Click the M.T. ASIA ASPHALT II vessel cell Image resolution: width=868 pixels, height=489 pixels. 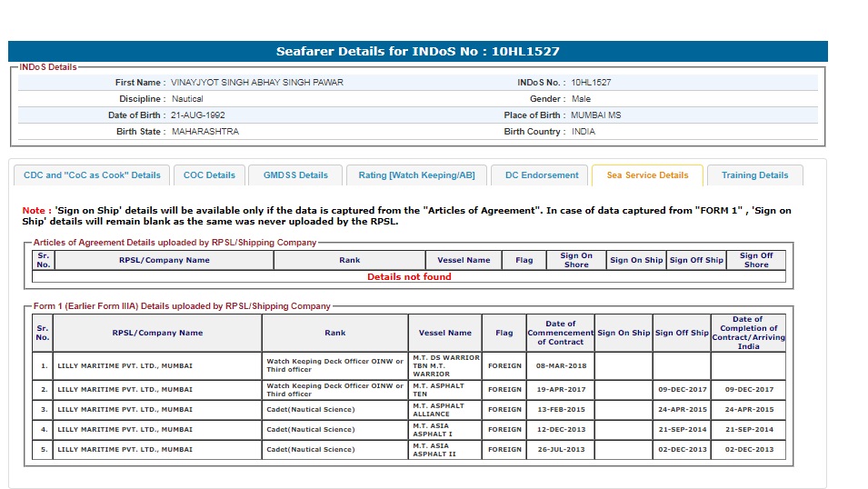444,450
